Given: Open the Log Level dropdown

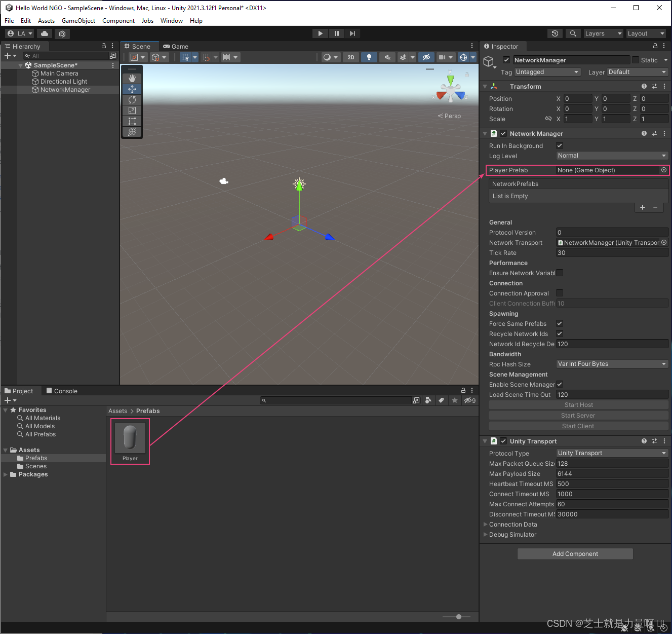Looking at the screenshot, I should (612, 156).
